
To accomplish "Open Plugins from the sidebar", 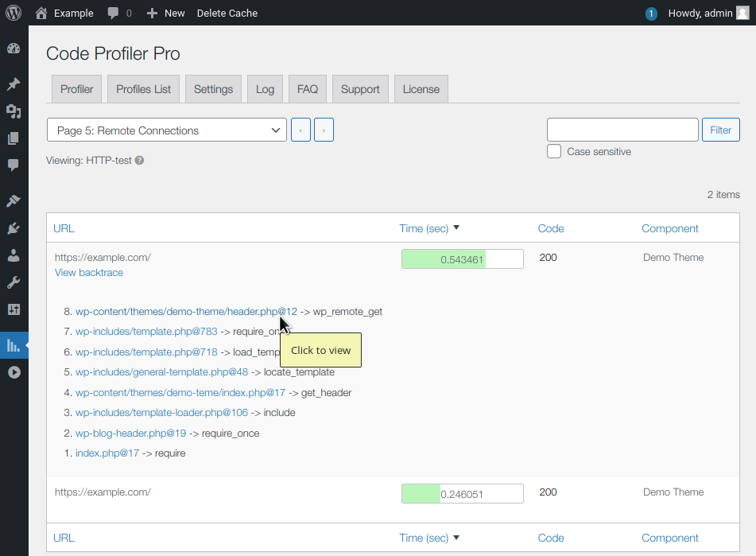I will point(14,228).
